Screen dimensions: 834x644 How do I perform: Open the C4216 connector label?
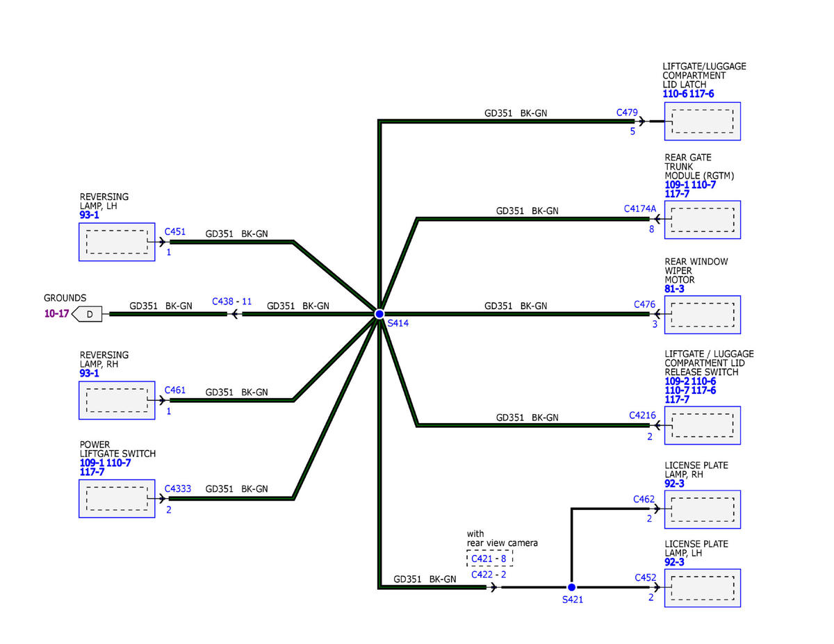click(642, 415)
